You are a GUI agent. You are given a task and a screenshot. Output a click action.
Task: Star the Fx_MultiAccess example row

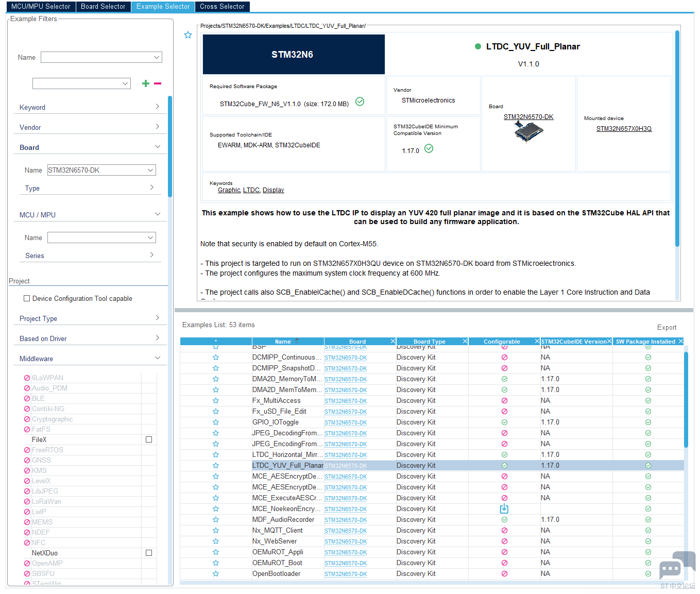216,401
